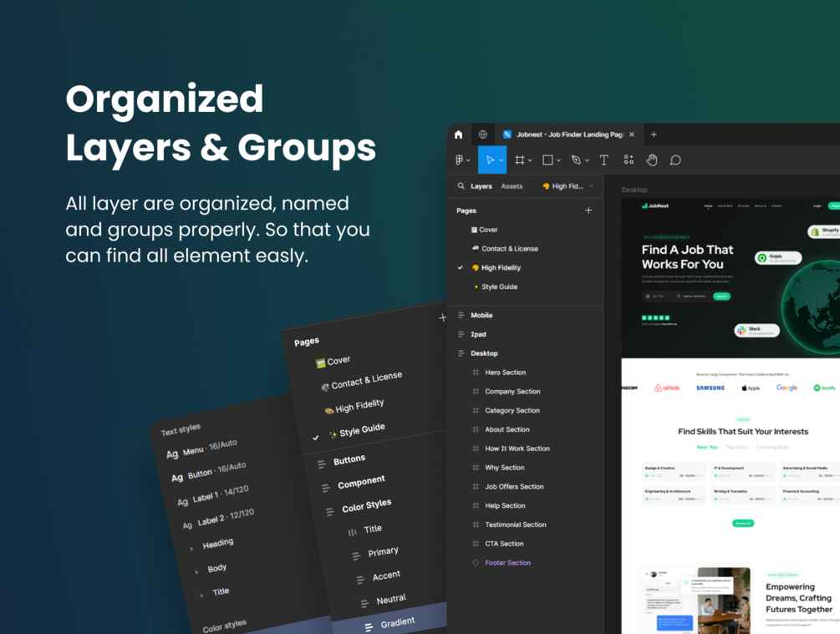Select the Hand tool
Screen dimensions: 840x634
pos(651,160)
